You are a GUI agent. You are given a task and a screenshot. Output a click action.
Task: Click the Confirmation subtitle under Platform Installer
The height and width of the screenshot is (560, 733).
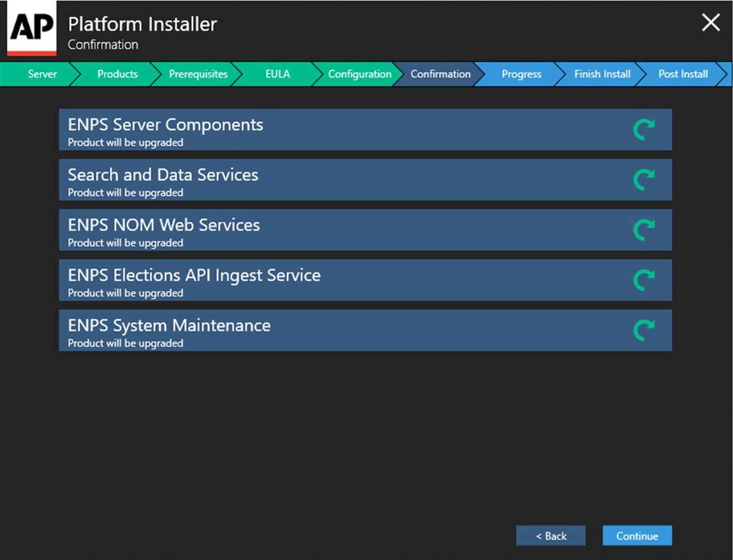(103, 45)
